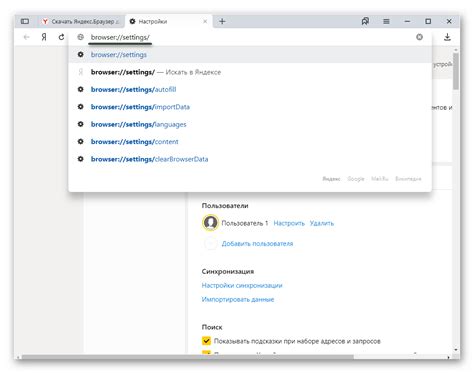Click the gear icon on the Настройки tab
The height and width of the screenshot is (373, 474).
132,21
